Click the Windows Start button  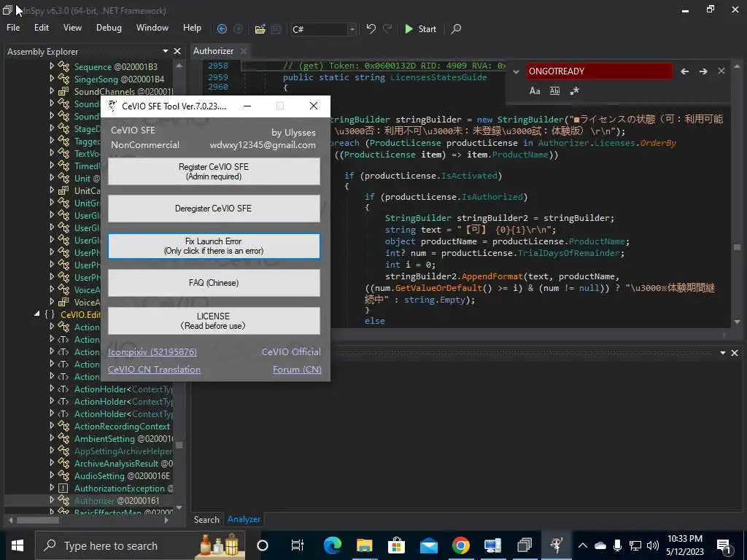[x=18, y=545]
